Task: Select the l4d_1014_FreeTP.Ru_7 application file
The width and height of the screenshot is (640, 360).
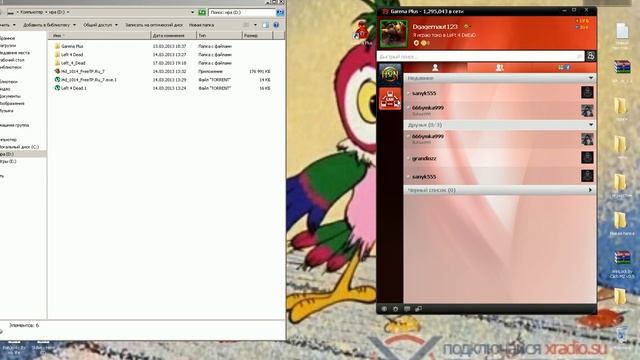Action: coord(79,71)
